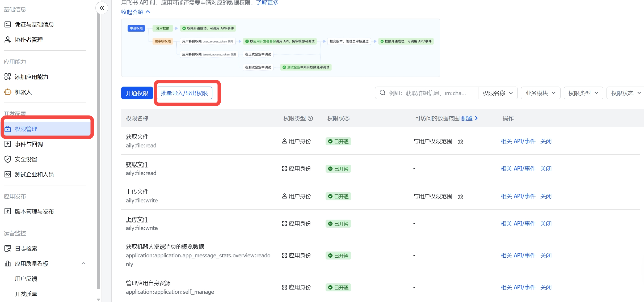Image resolution: width=644 pixels, height=302 pixels.
Task: Collapse the 应用质量看板 sidebar section
Action: point(83,263)
